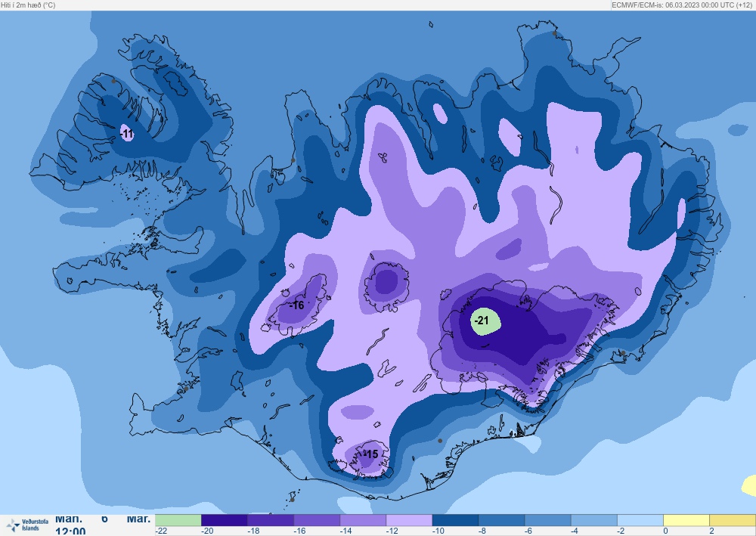The image size is (756, 536).
Task: Click the '0' legend scale value
Action: [x=666, y=531]
